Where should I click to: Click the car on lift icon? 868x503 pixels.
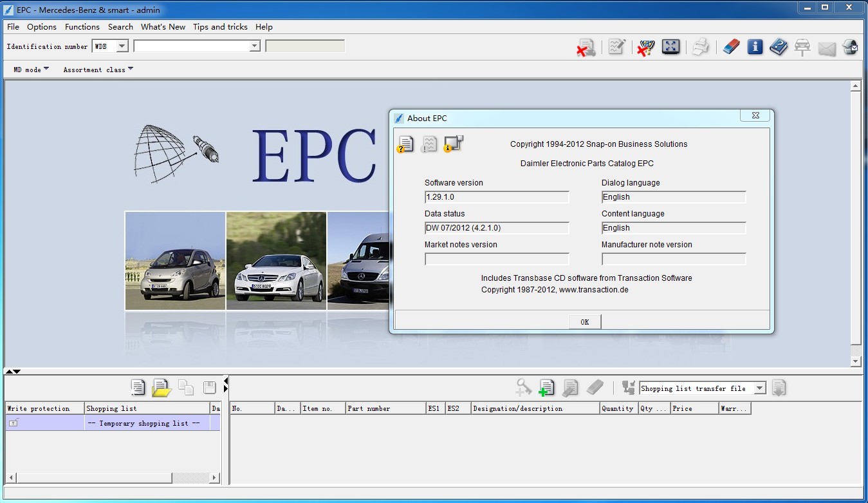pos(802,48)
